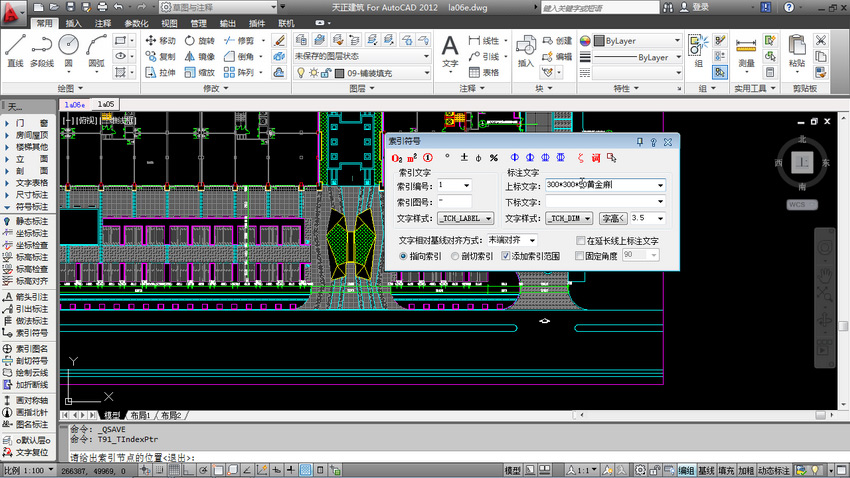Open the 末端对齐 alignment dropdown
Screen dimensions: 850x478
[x=532, y=240]
